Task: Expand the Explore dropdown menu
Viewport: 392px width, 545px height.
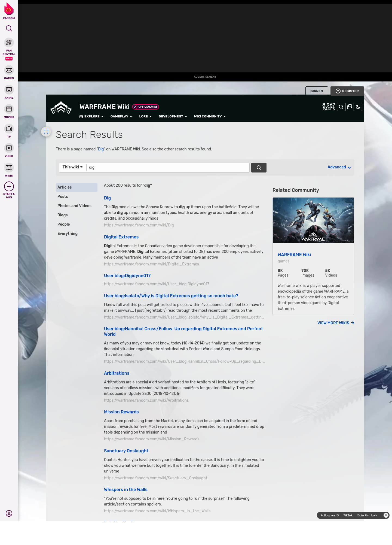Action: pyautogui.click(x=91, y=117)
